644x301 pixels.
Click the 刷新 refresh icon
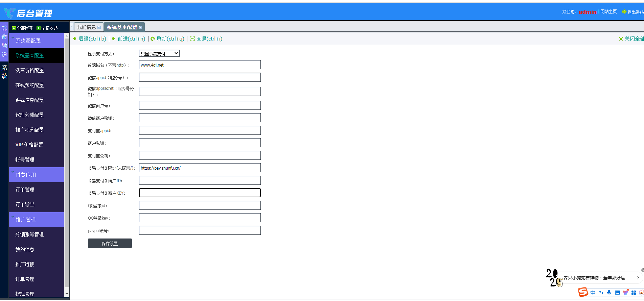(x=153, y=39)
